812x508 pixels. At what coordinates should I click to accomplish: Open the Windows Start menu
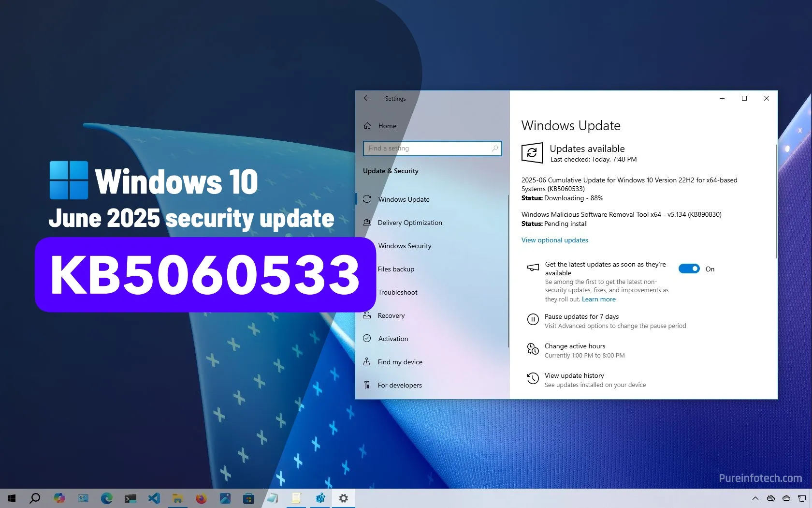[12, 498]
